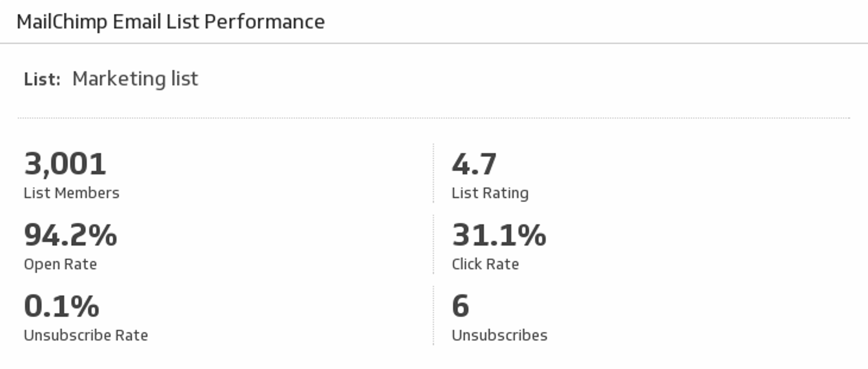
Task: Click the 94.2% open rate figure
Action: (x=71, y=235)
